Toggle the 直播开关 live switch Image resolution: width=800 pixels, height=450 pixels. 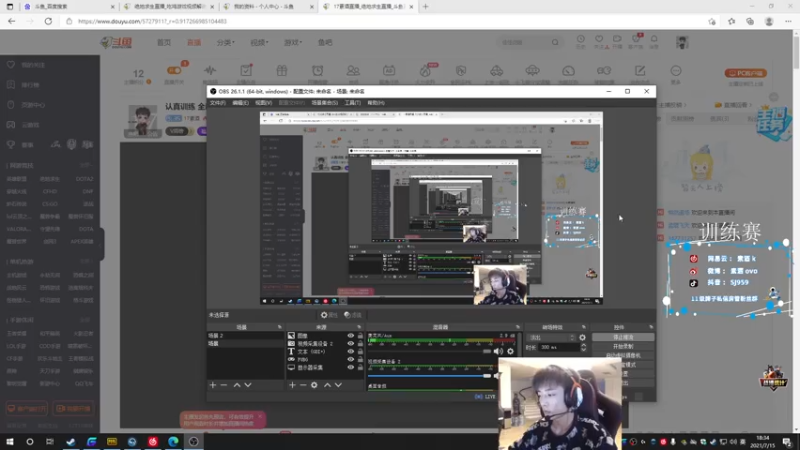tap(174, 70)
